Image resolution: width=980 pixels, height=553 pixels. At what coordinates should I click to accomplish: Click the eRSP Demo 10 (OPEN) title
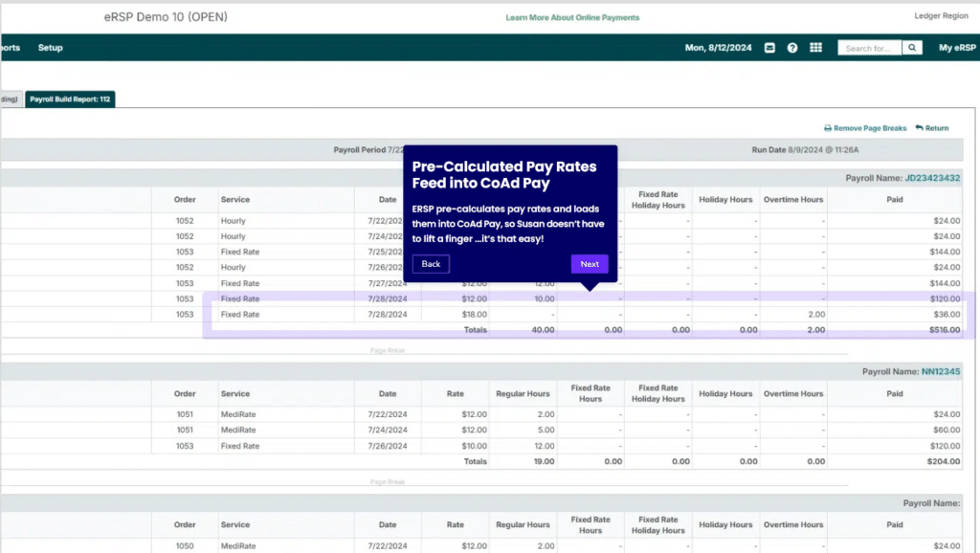click(166, 17)
